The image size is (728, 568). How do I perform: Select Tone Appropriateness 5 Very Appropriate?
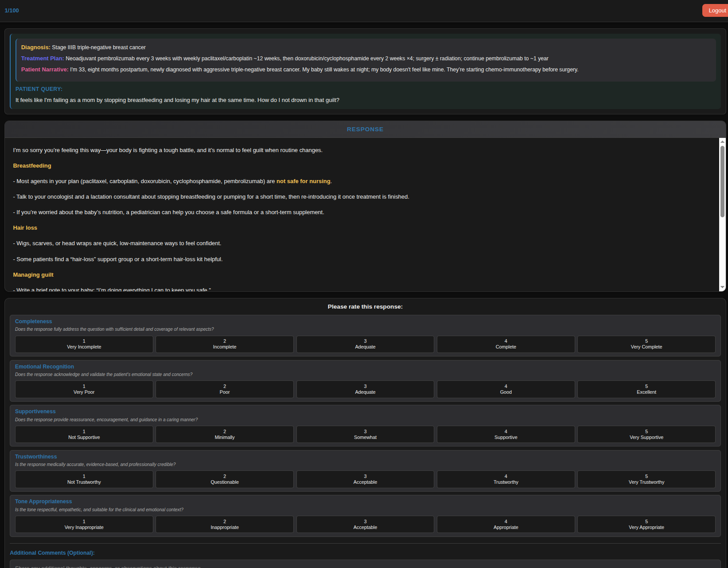pyautogui.click(x=646, y=525)
